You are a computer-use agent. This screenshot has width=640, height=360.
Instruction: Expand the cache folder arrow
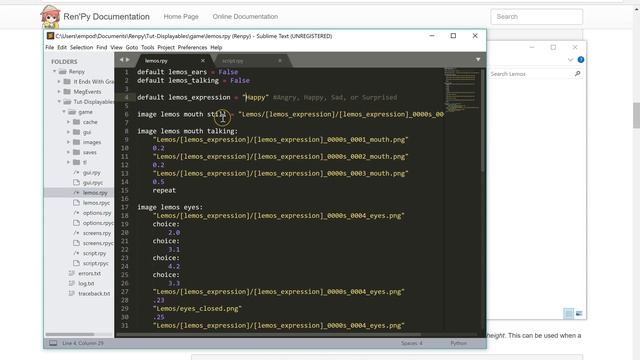coord(68,122)
